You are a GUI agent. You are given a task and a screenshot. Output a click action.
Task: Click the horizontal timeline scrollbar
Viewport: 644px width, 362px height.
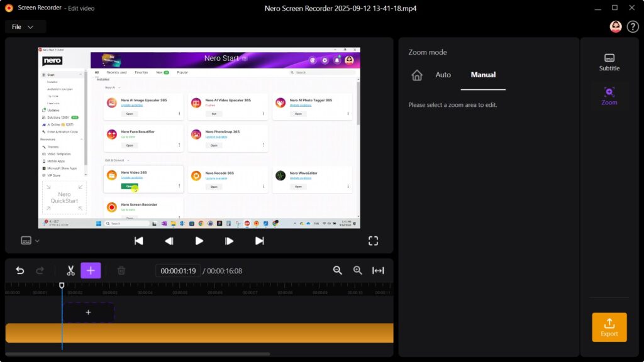coord(138,354)
